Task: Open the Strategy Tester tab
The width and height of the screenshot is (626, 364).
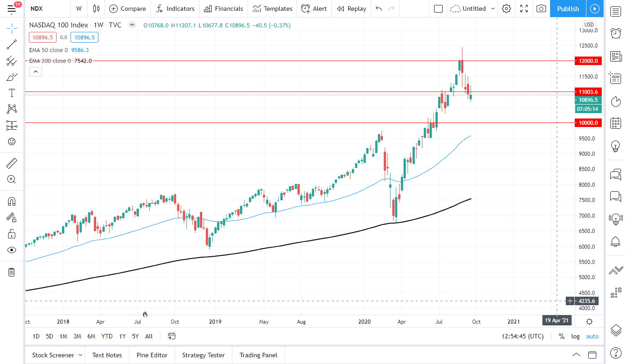Action: pyautogui.click(x=203, y=355)
